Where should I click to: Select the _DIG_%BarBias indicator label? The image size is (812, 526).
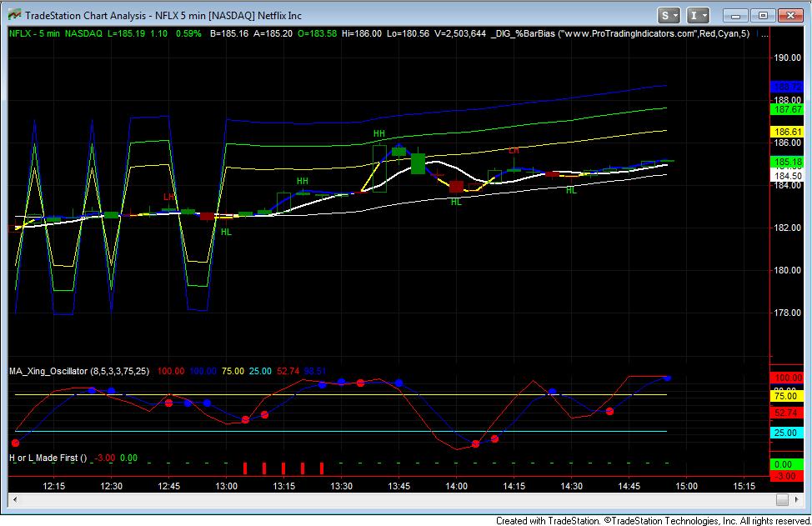coord(620,33)
